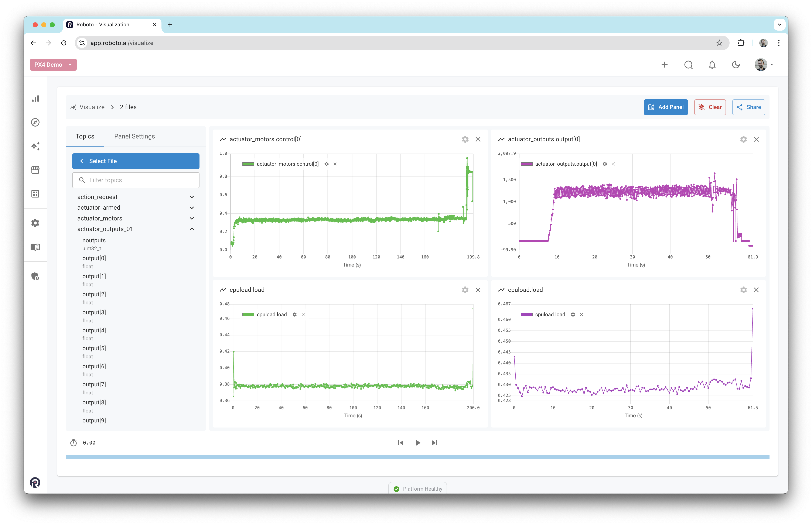The width and height of the screenshot is (812, 525).
Task: Expand the action_request topic
Action: click(192, 197)
